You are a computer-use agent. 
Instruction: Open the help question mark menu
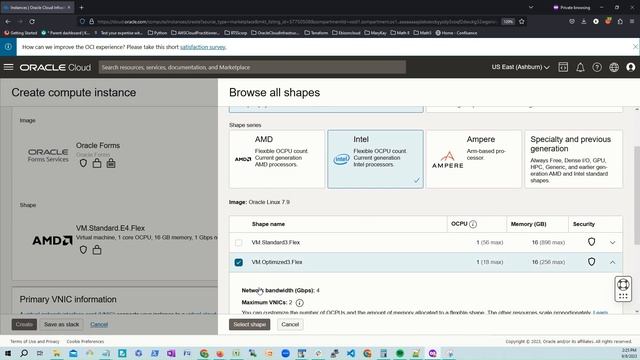[597, 67]
